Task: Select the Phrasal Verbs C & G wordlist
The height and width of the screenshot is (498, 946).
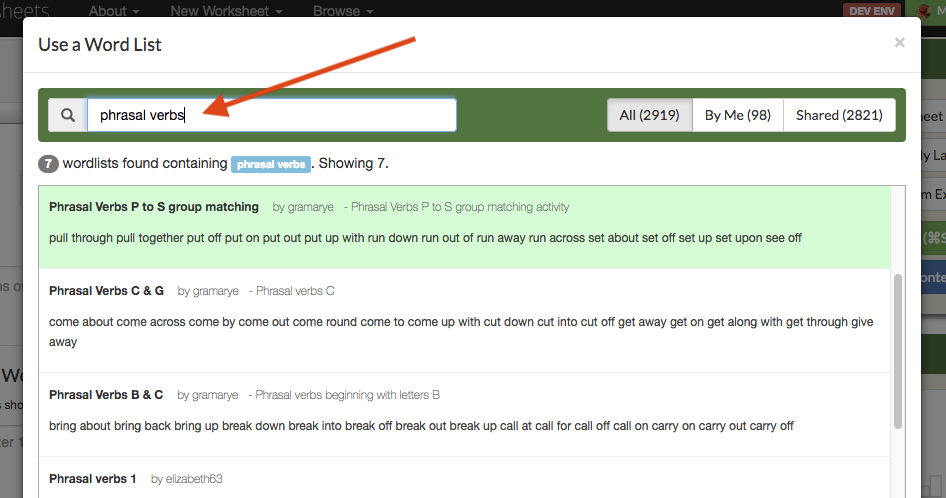Action: coord(464,321)
